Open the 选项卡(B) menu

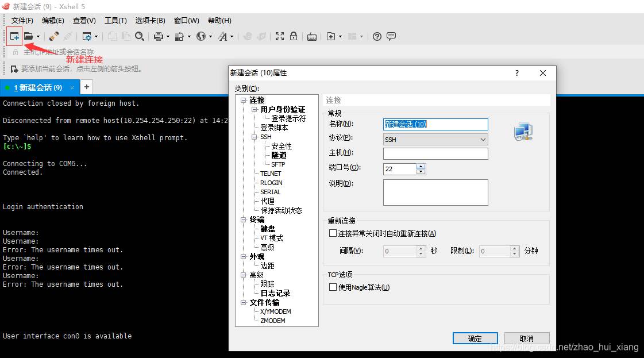click(x=151, y=21)
